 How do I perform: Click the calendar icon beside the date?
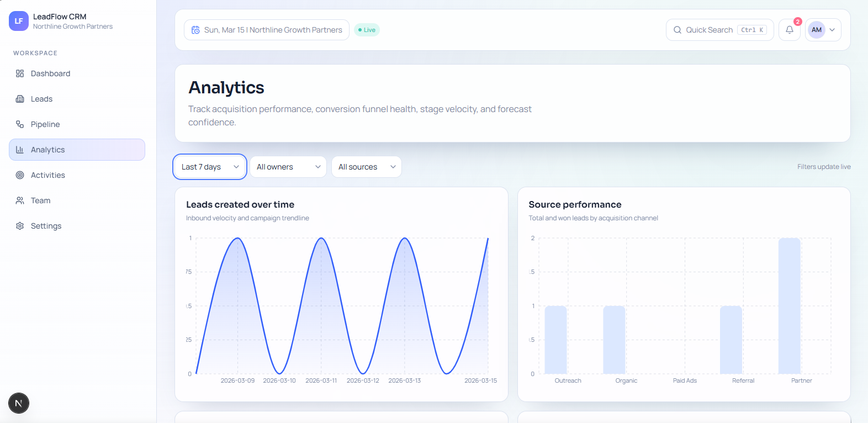point(195,30)
